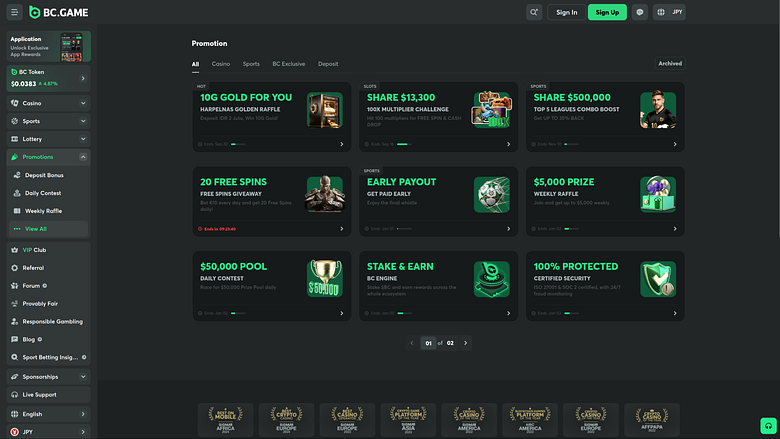This screenshot has height=439, width=780.
Task: Click the page number 01 field
Action: click(x=428, y=343)
